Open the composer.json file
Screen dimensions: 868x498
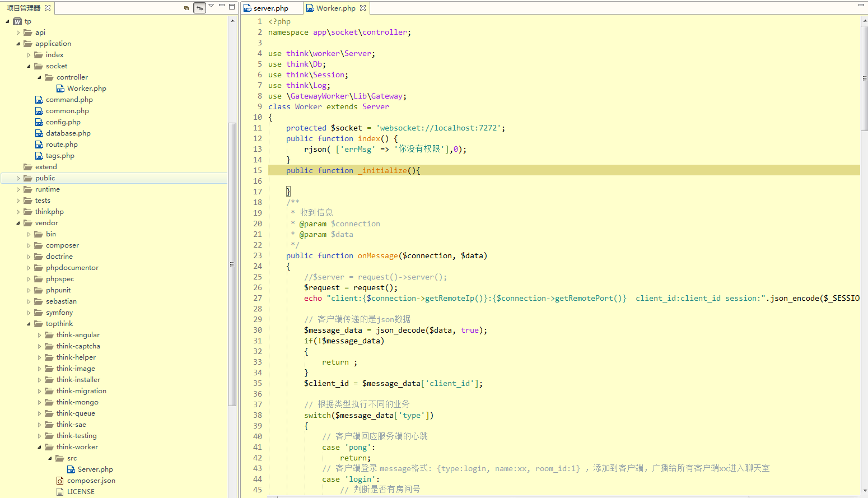pyautogui.click(x=91, y=481)
